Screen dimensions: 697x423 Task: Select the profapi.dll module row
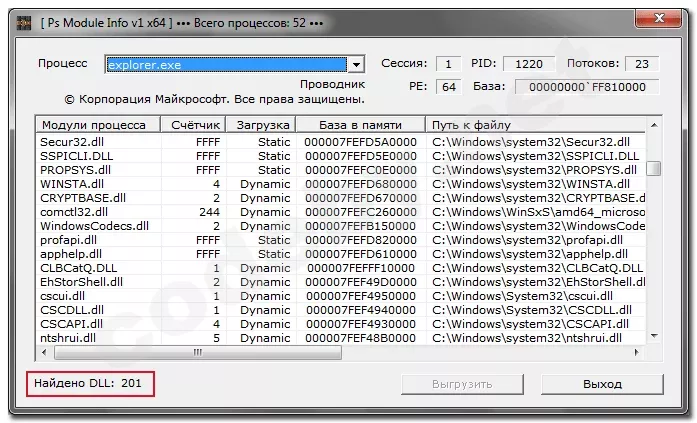pos(341,240)
